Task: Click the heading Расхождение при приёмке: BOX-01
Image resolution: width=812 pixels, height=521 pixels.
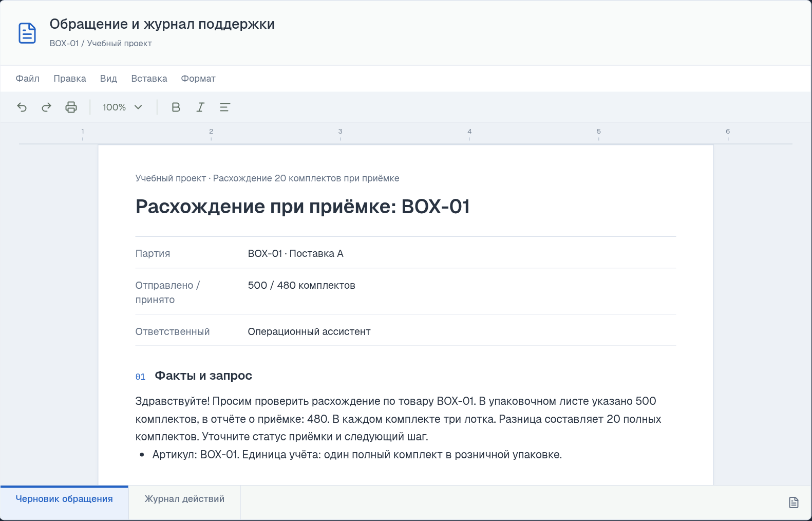Action: tap(303, 207)
